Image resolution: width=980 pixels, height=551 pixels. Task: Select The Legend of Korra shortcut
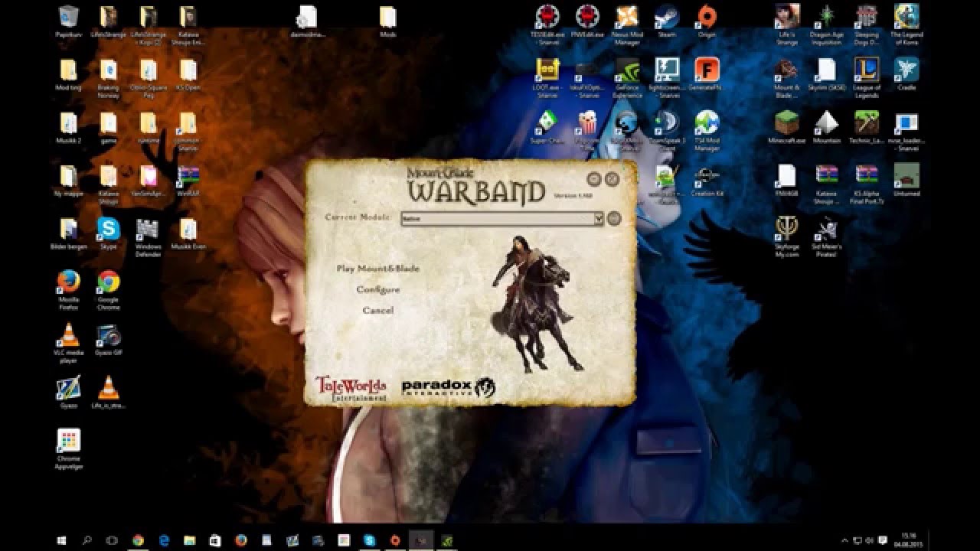pyautogui.click(x=906, y=24)
